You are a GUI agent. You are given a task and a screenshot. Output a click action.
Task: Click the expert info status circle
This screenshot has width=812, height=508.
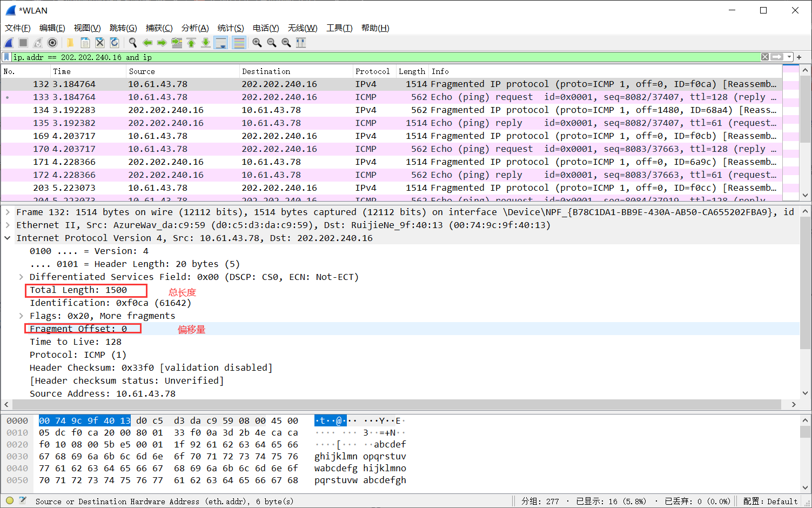[x=10, y=501]
